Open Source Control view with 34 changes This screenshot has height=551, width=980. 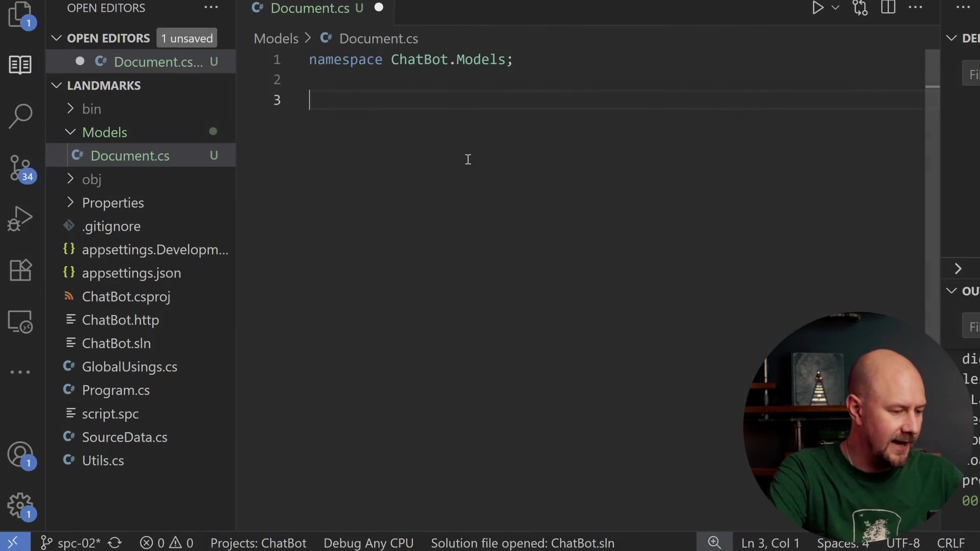(20, 168)
